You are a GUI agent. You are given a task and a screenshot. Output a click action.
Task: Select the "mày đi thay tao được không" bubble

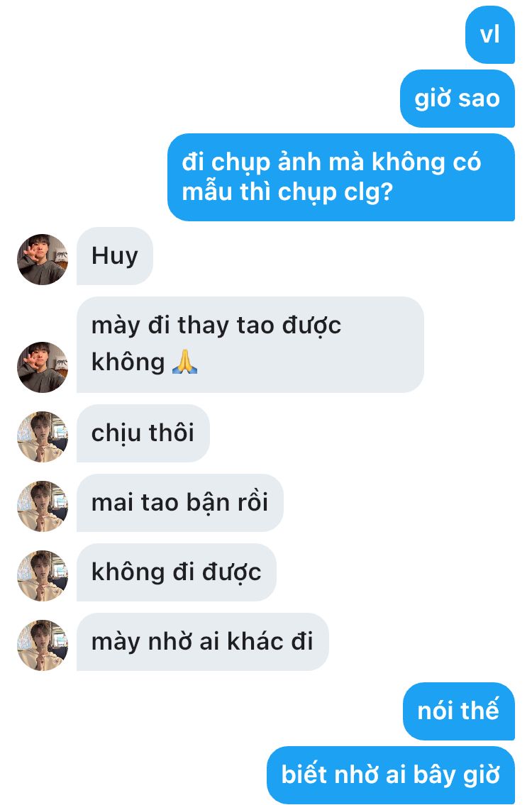tap(250, 345)
